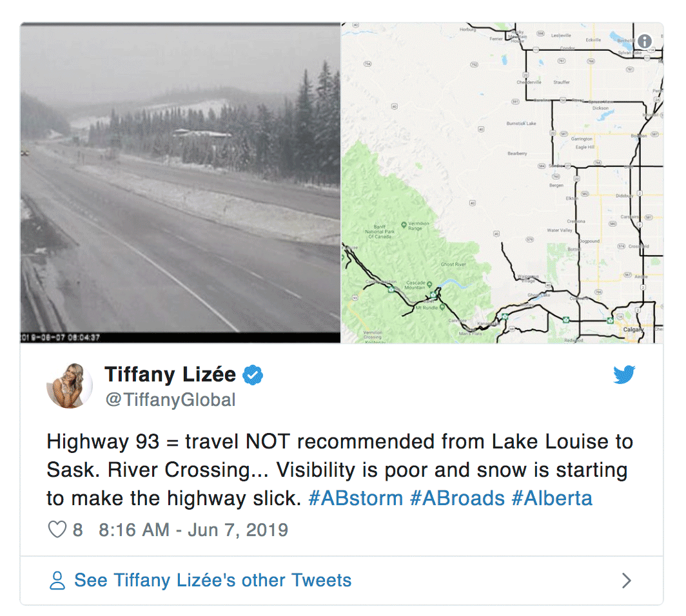Click the Calgary label on the map
Screen dimensions: 686x616
pyautogui.click(x=632, y=329)
